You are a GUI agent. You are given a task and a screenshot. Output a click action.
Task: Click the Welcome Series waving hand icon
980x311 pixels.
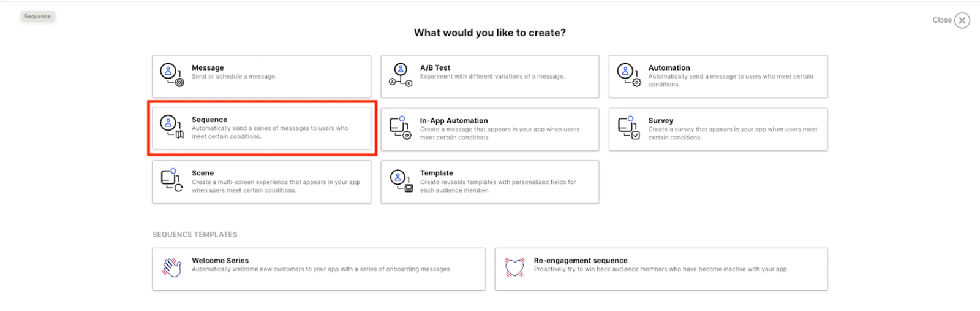point(171,267)
